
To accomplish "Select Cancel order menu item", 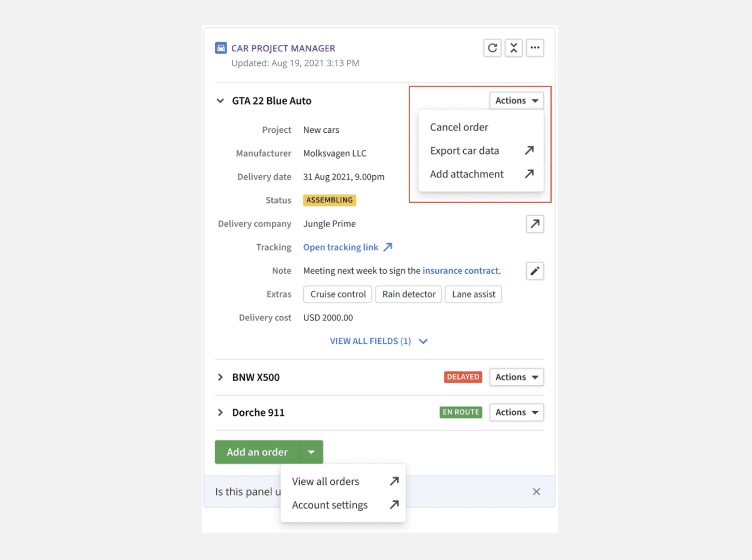I will (x=481, y=127).
